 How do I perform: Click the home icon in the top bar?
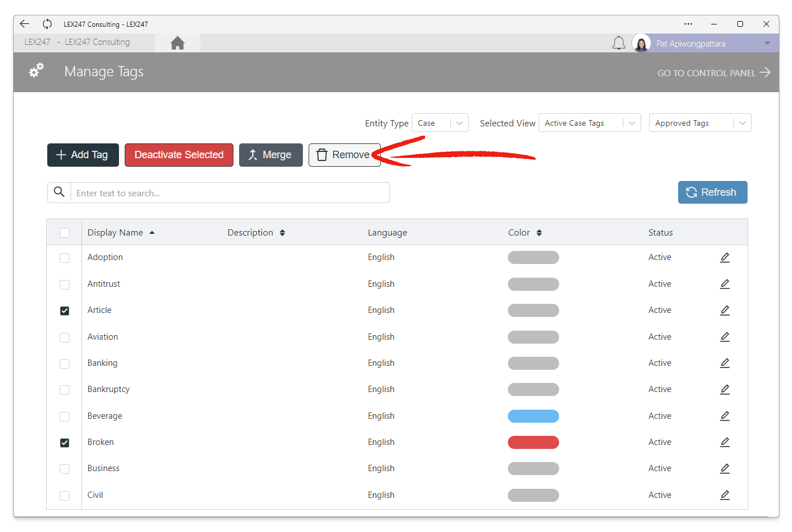tap(177, 42)
